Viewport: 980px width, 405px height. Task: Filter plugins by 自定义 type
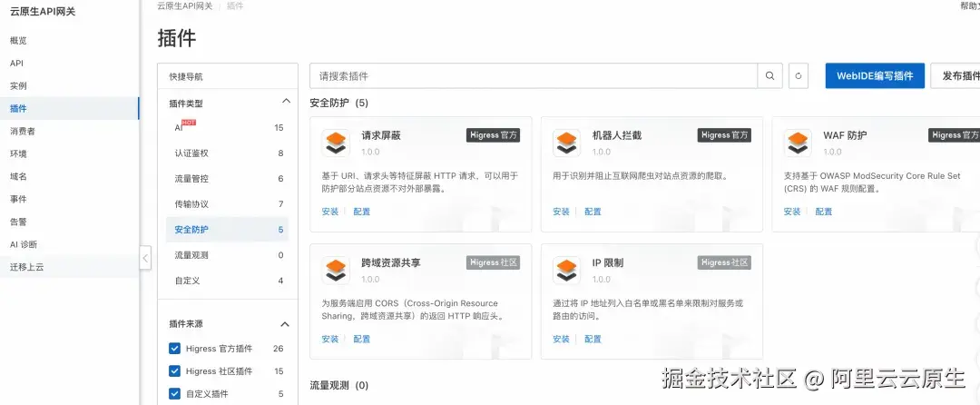[x=228, y=281]
